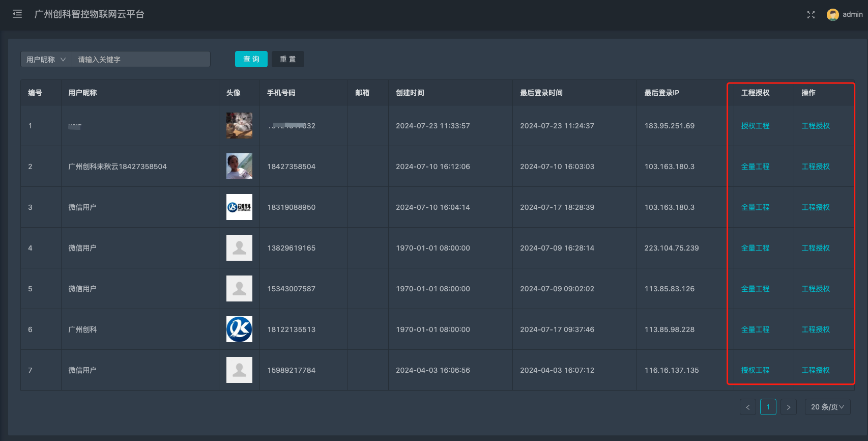Click 工程授权 action for user 广州创科
Viewport: 868px width, 441px height.
(x=816, y=329)
